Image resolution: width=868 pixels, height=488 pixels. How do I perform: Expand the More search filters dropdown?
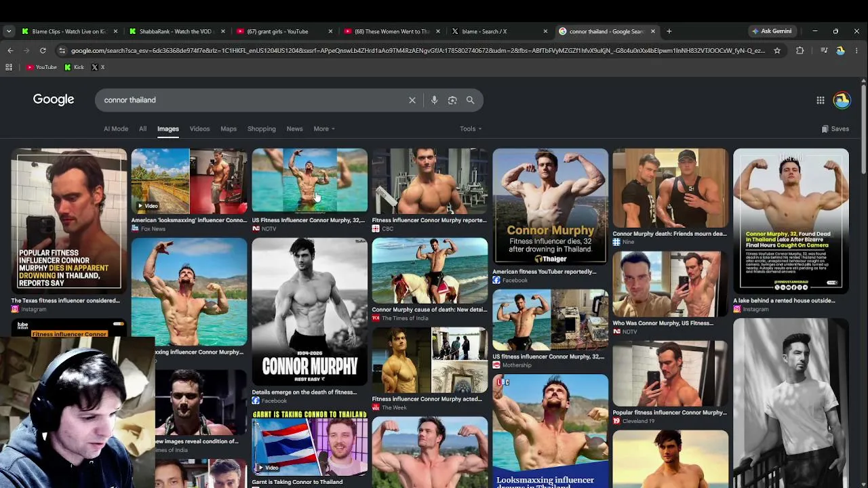[x=324, y=129]
